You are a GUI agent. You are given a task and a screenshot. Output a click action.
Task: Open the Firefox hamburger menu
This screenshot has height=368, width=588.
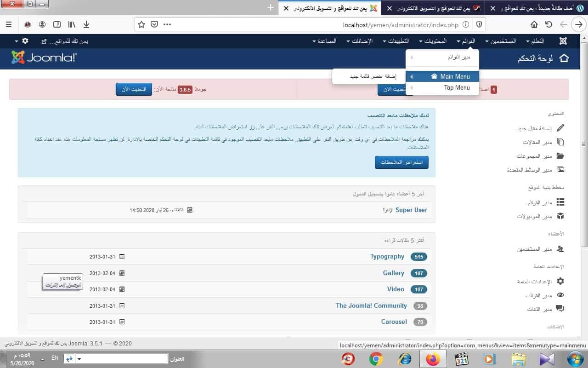coord(9,24)
